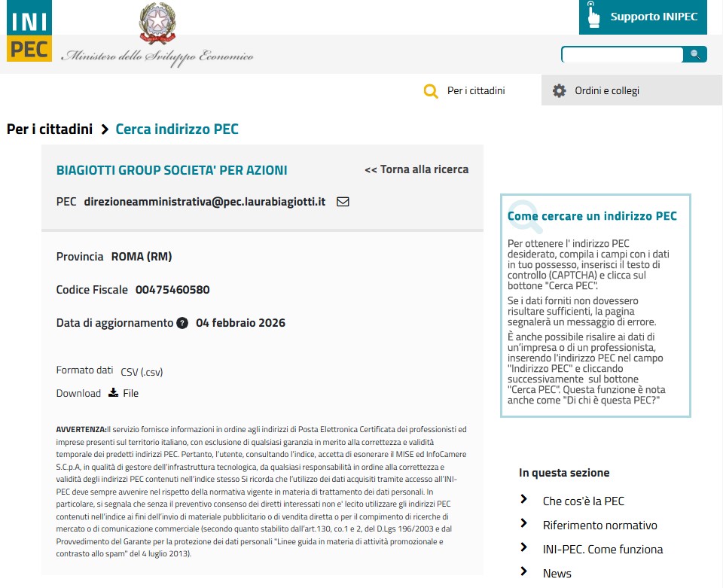Click the INI PEC logo
The height and width of the screenshot is (588, 723).
(29, 32)
